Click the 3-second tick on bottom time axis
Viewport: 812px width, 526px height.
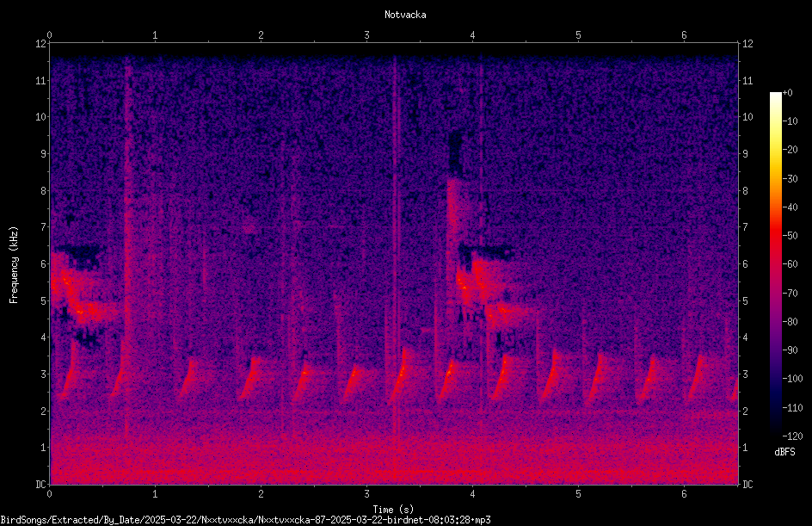click(x=366, y=494)
